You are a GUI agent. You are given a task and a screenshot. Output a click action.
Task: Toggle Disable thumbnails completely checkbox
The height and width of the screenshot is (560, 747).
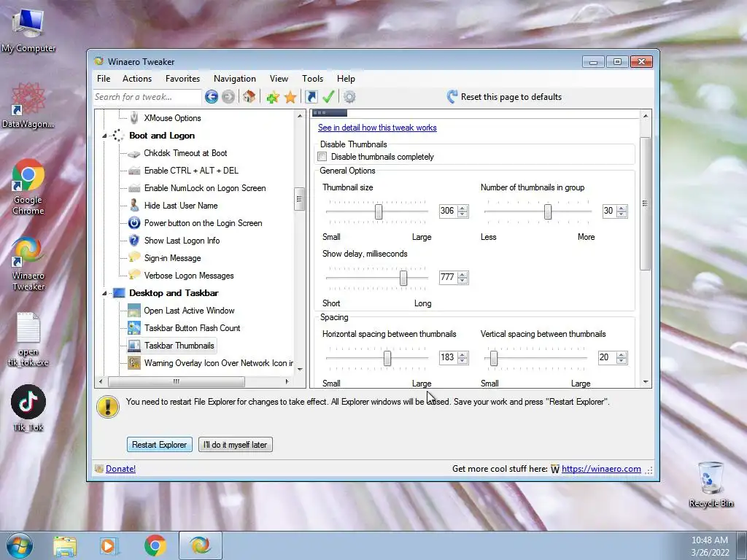[322, 157]
